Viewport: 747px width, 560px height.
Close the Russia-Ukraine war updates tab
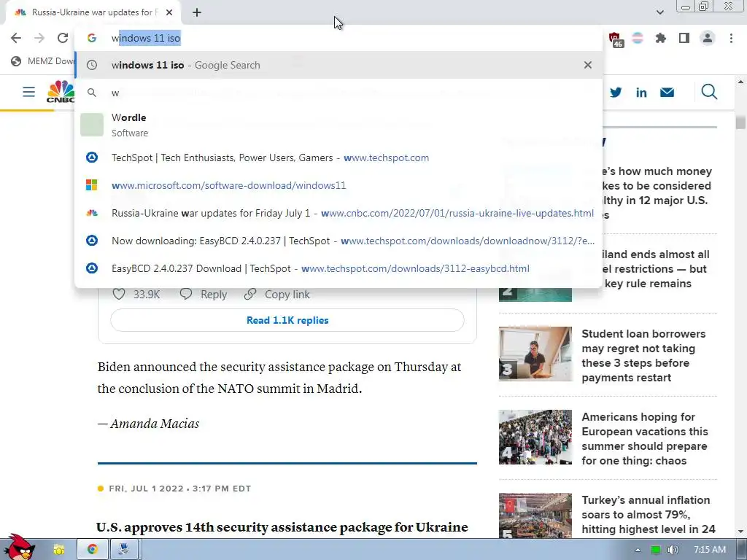[169, 12]
